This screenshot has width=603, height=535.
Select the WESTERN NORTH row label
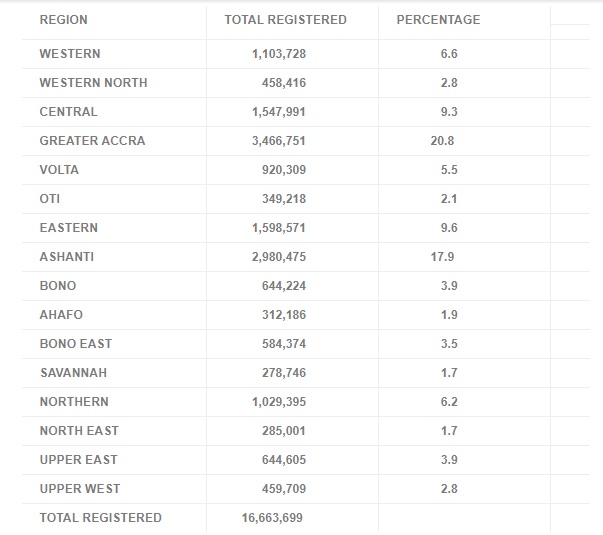(x=93, y=83)
